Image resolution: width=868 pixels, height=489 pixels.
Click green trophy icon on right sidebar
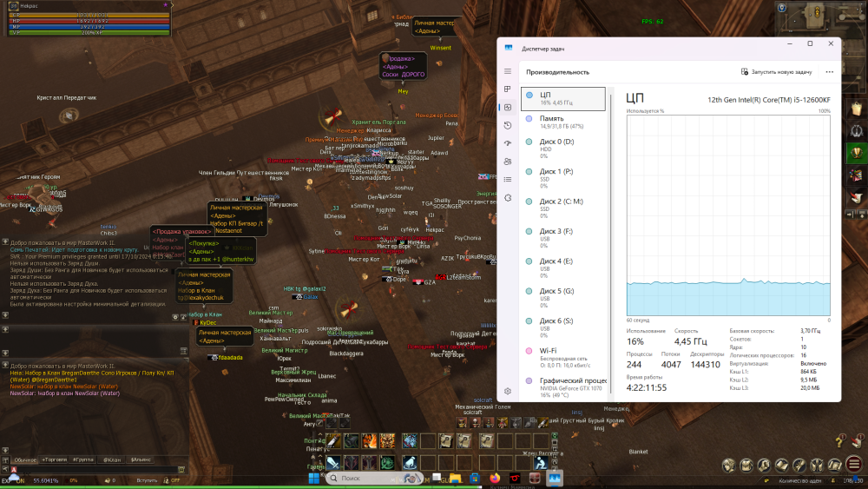coord(857,152)
